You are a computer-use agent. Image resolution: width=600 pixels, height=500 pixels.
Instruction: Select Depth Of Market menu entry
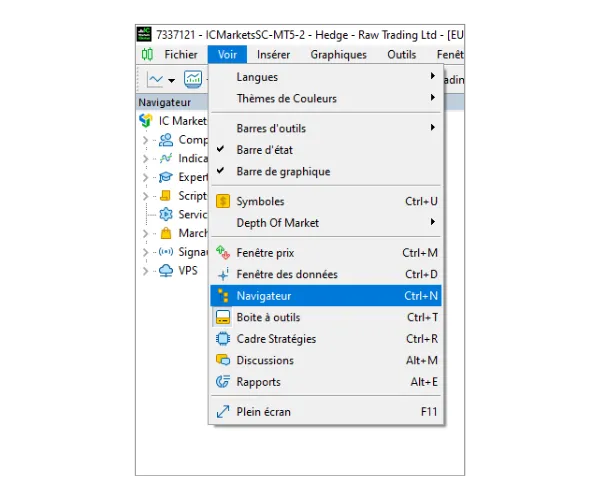tap(326, 223)
